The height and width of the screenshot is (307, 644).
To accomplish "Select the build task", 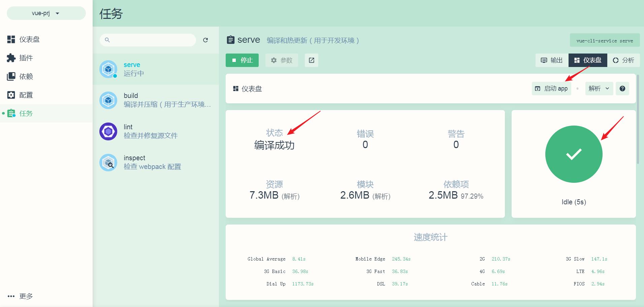I will coord(156,100).
